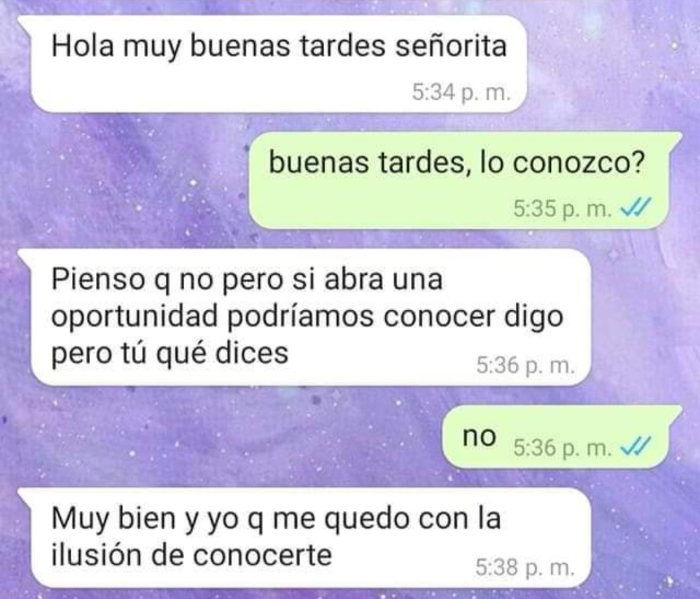
Task: Tap the word 'señorita' in first message
Action: (451, 46)
